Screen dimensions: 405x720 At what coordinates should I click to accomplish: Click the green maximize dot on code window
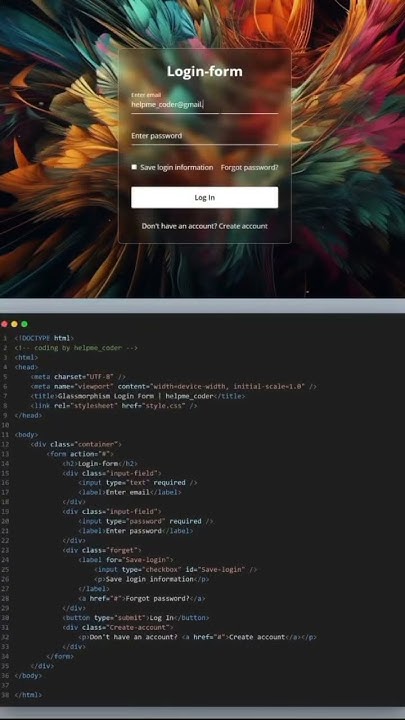[x=24, y=324]
